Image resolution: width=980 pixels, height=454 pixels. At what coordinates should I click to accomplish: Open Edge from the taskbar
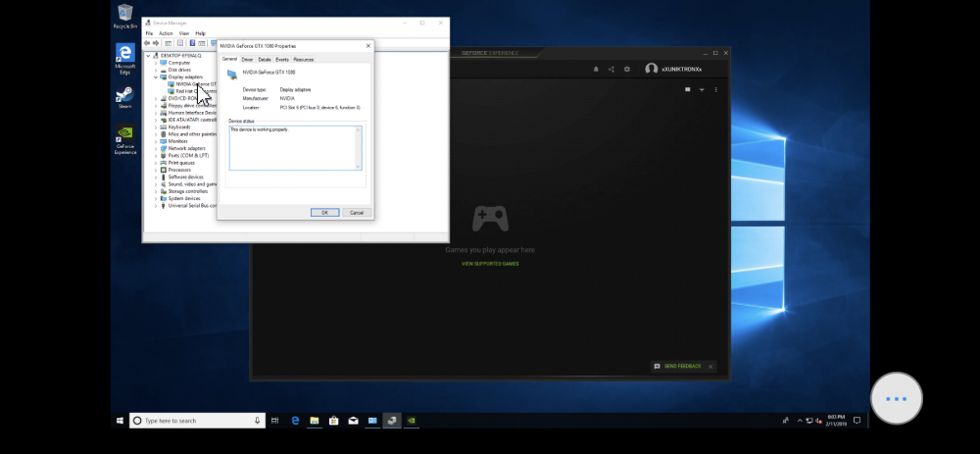point(295,421)
